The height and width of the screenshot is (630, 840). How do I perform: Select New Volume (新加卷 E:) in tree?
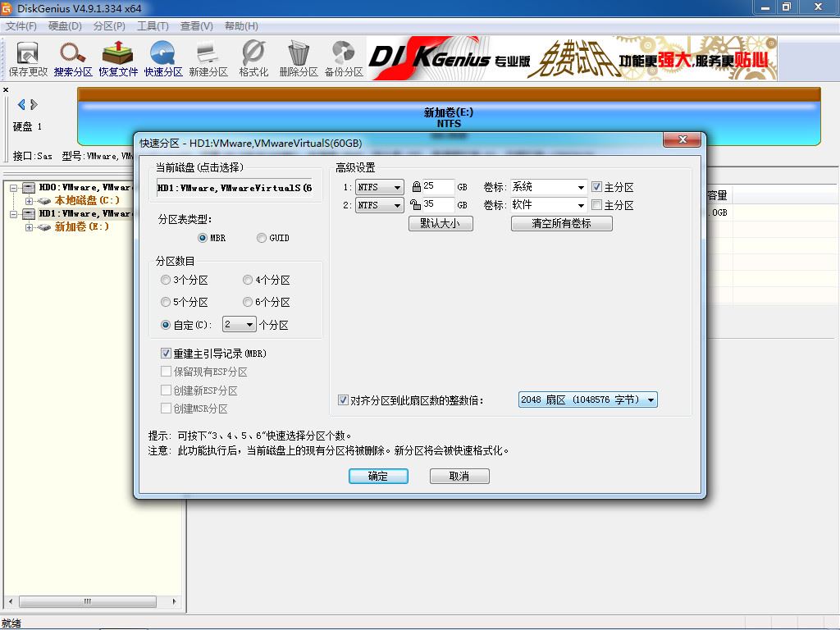point(81,226)
